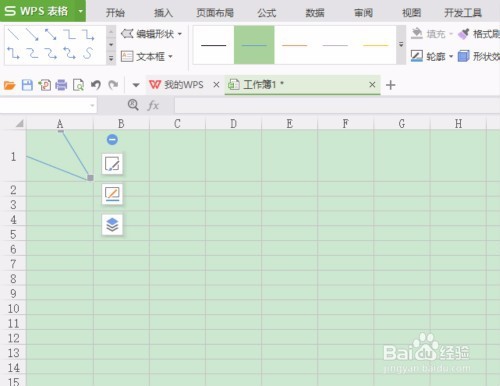Apply the gray line style
500x386 pixels.
click(x=335, y=45)
